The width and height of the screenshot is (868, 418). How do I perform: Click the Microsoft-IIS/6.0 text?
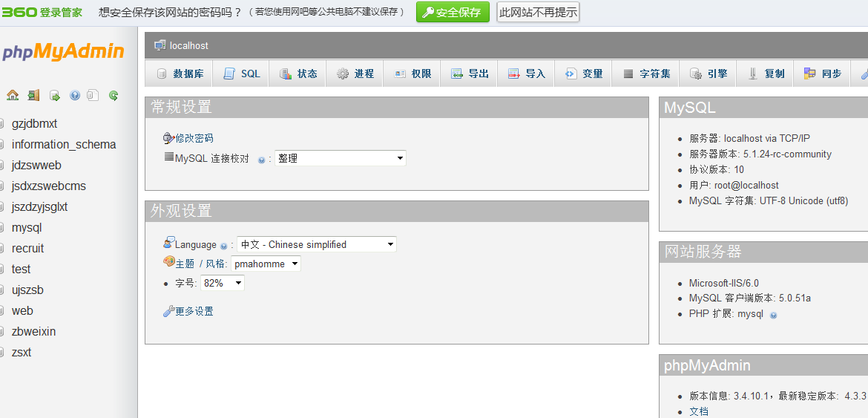(x=723, y=283)
